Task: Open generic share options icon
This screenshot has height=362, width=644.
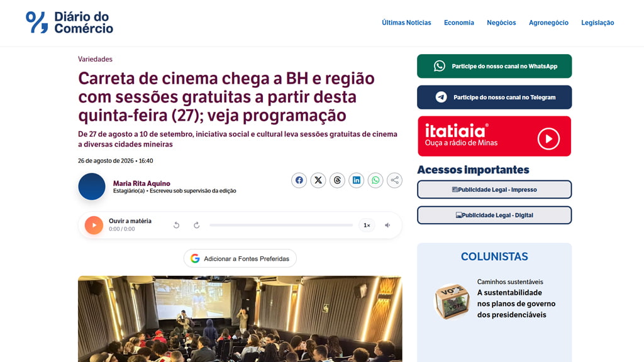Action: pos(394,180)
